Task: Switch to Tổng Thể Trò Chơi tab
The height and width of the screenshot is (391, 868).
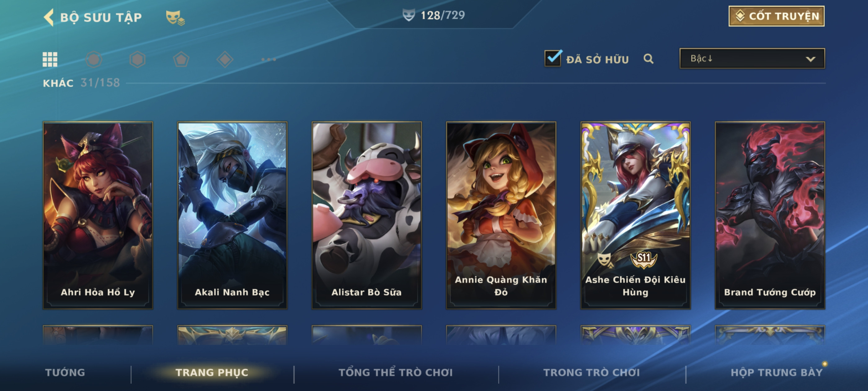Action: [396, 372]
